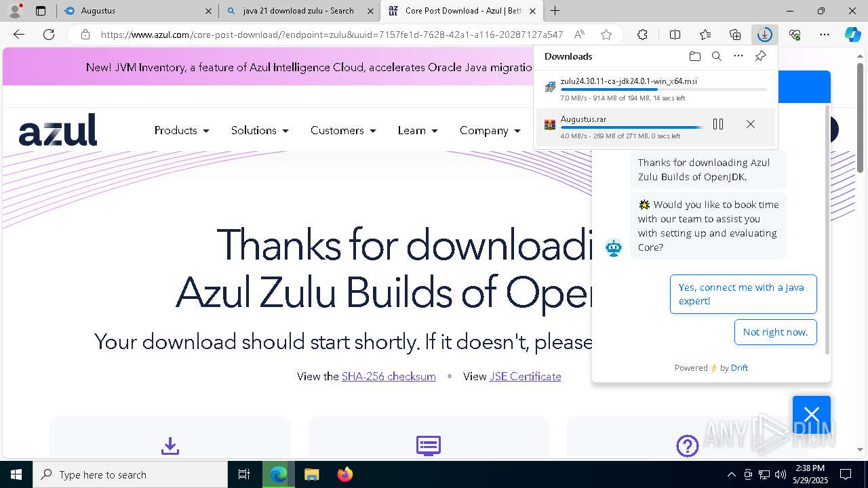Pin the Downloads panel
The image size is (868, 488).
click(x=760, y=56)
